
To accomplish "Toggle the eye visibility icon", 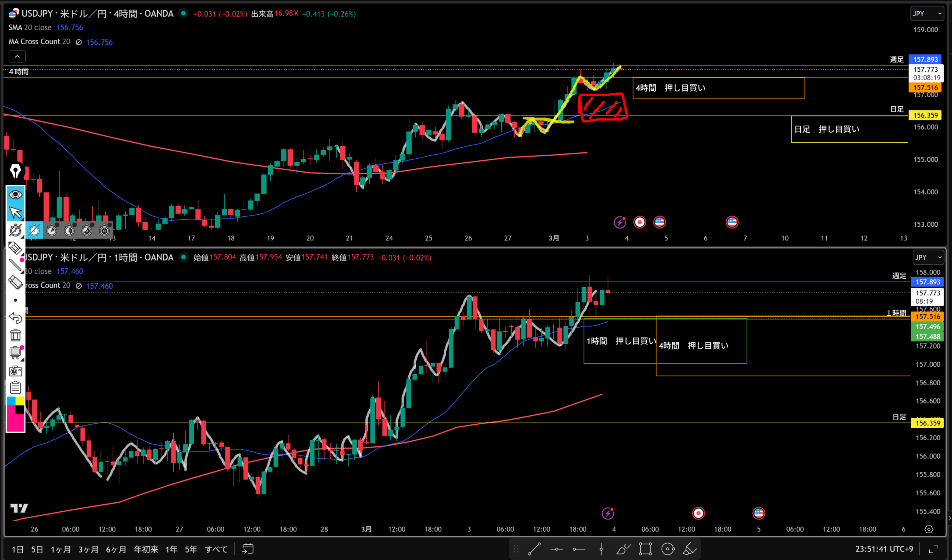I will coord(15,194).
